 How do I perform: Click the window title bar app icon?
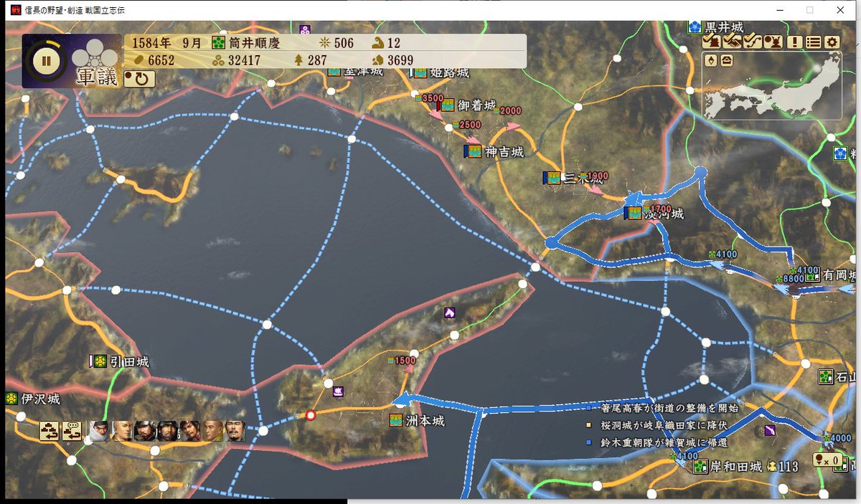pyautogui.click(x=15, y=9)
